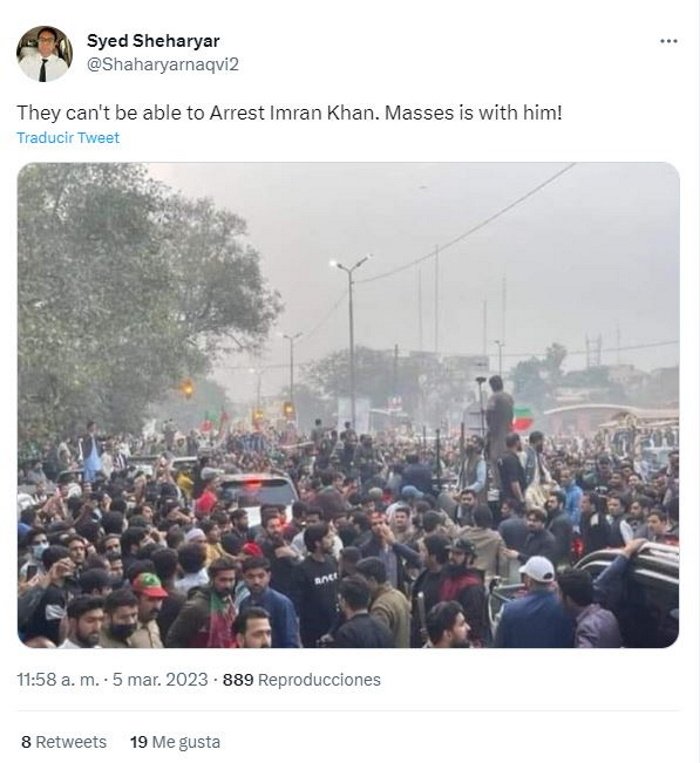This screenshot has width=700, height=763.
Task: Open the 19 Me gusta list
Action: coord(175,742)
